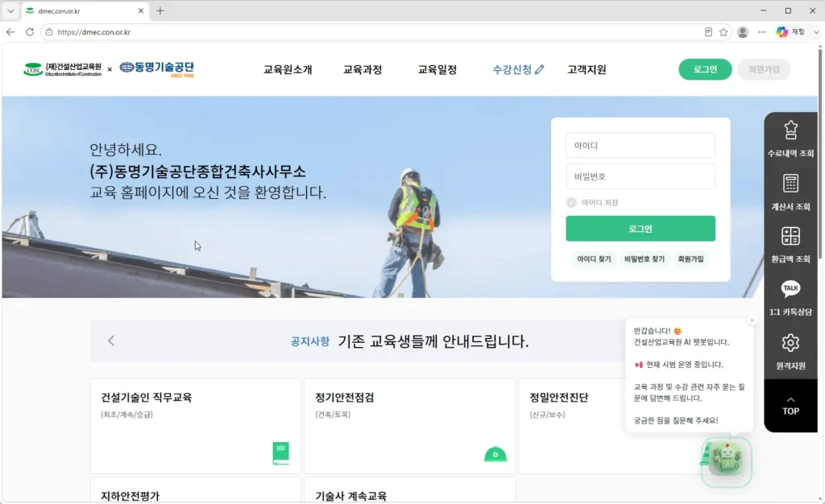This screenshot has height=504, width=825.
Task: Close the dmec.con.or.kr tab
Action: click(140, 10)
